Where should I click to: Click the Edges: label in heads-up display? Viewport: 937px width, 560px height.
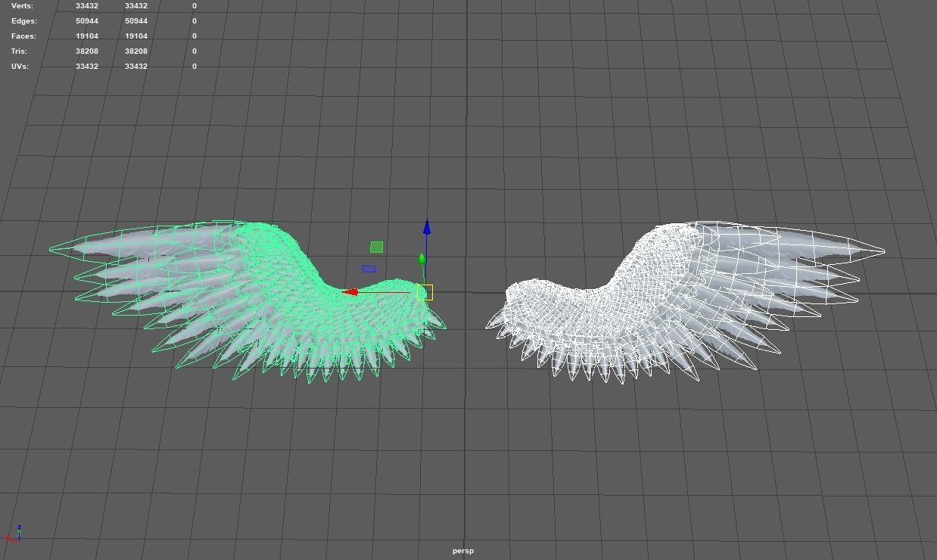tap(24, 20)
